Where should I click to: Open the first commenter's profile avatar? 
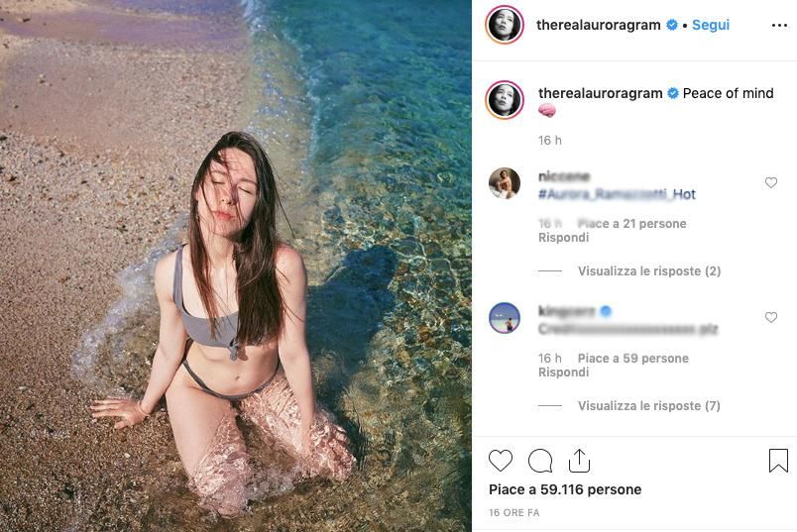click(x=505, y=183)
